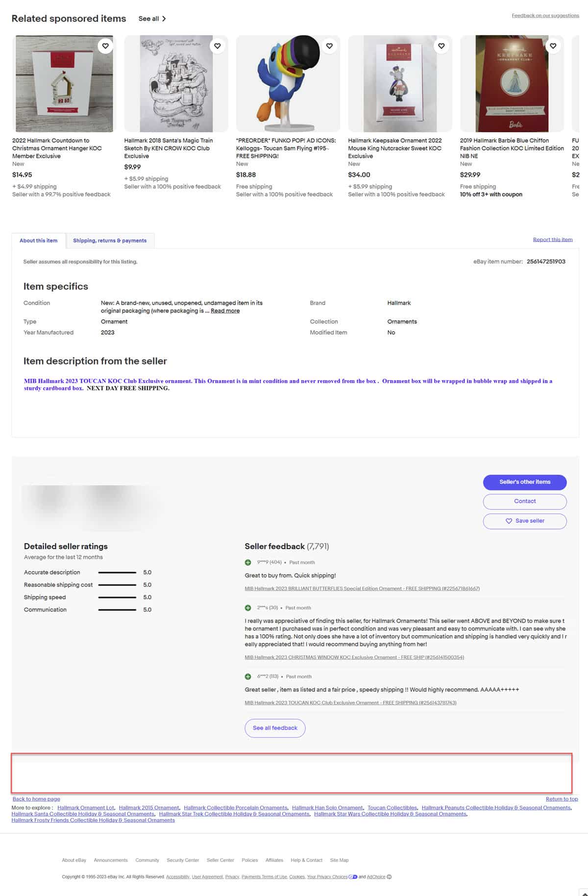Screen dimensions: 588x896
Task: Click the See all arrow chevron
Action: tap(164, 19)
